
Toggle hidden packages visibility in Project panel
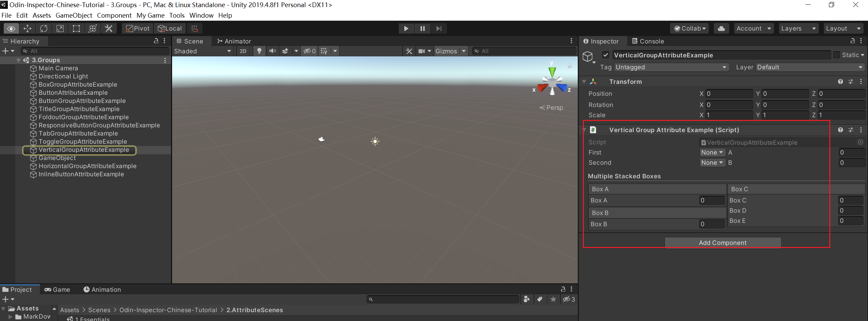tap(569, 299)
